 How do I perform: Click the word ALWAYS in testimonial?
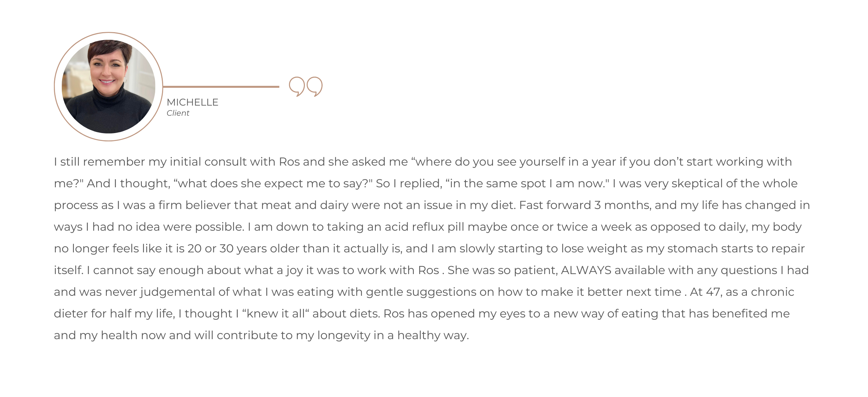tap(586, 270)
